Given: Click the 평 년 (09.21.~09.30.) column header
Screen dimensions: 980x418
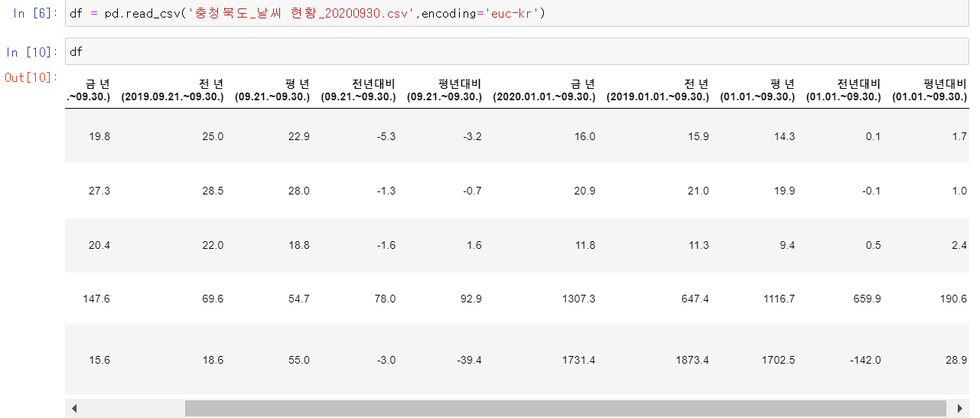Looking at the screenshot, I should [272, 90].
